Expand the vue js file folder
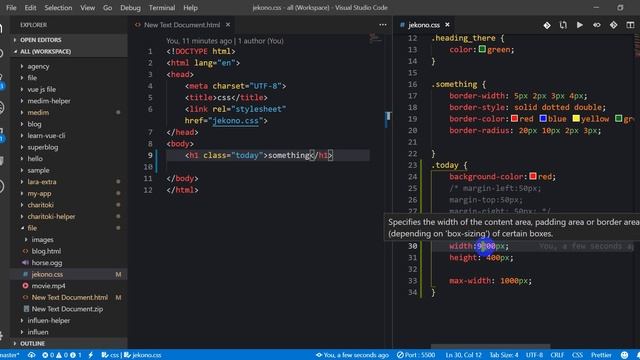640x360 pixels. point(41,89)
